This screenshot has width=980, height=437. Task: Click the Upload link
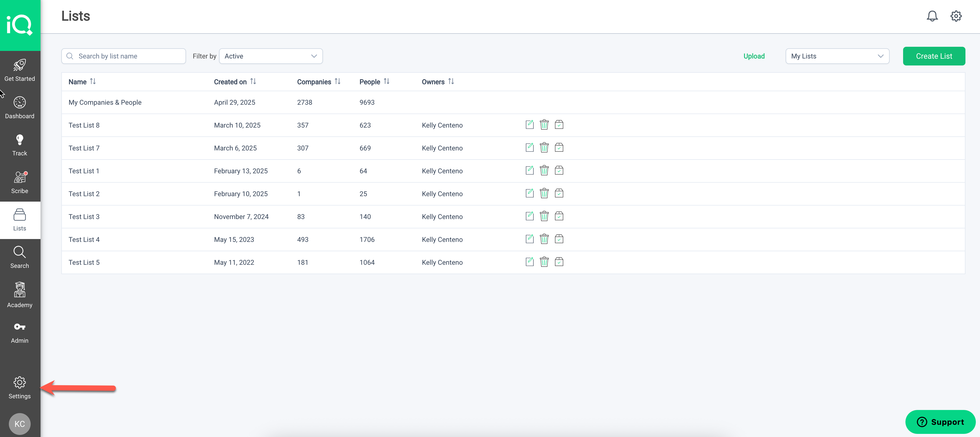(754, 56)
